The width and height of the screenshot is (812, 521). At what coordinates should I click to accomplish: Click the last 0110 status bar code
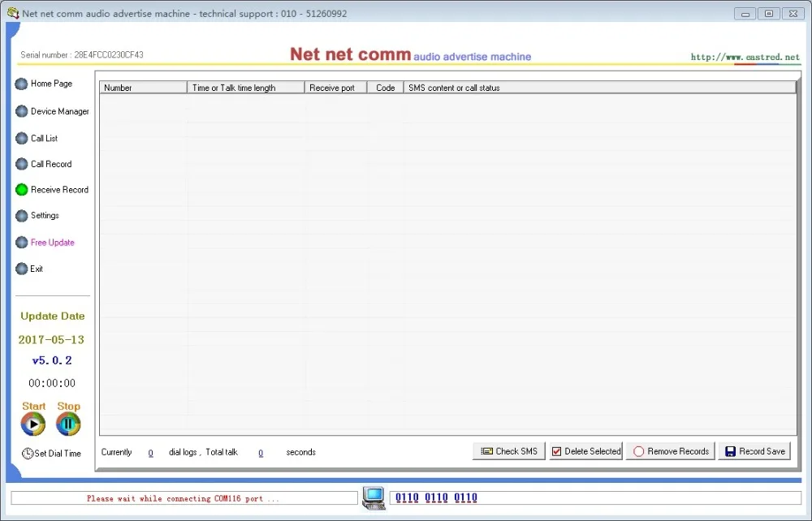point(465,497)
